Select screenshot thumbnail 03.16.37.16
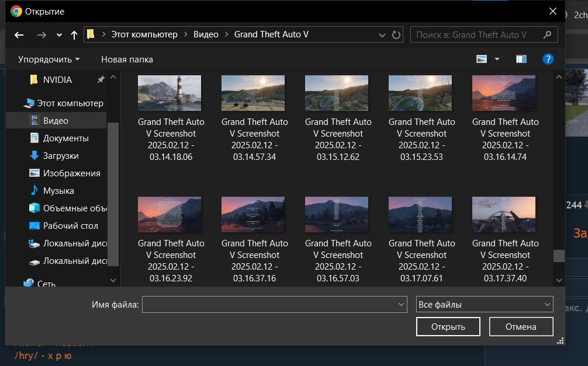 point(253,214)
